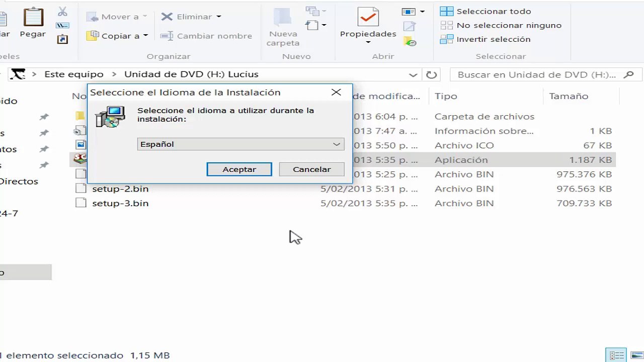Click the Cancelar button

pyautogui.click(x=312, y=169)
